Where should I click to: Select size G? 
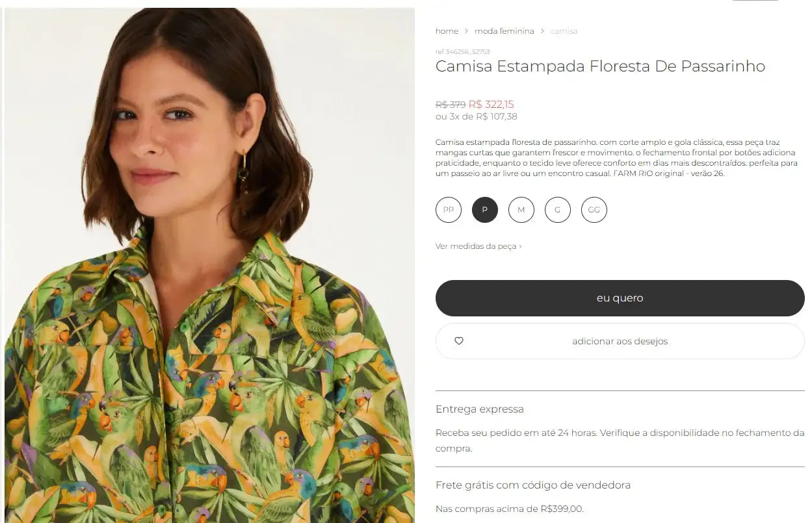click(557, 210)
